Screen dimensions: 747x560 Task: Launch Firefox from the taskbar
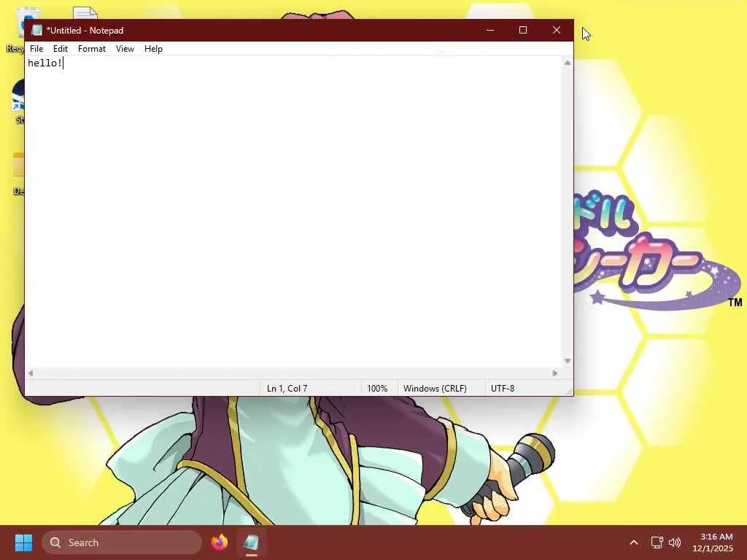click(x=220, y=542)
